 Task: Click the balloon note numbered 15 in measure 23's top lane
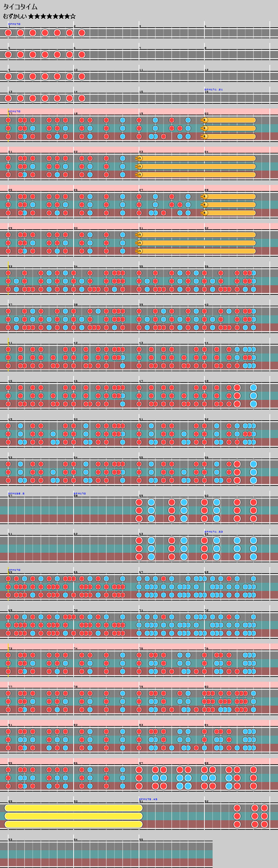(x=139, y=158)
